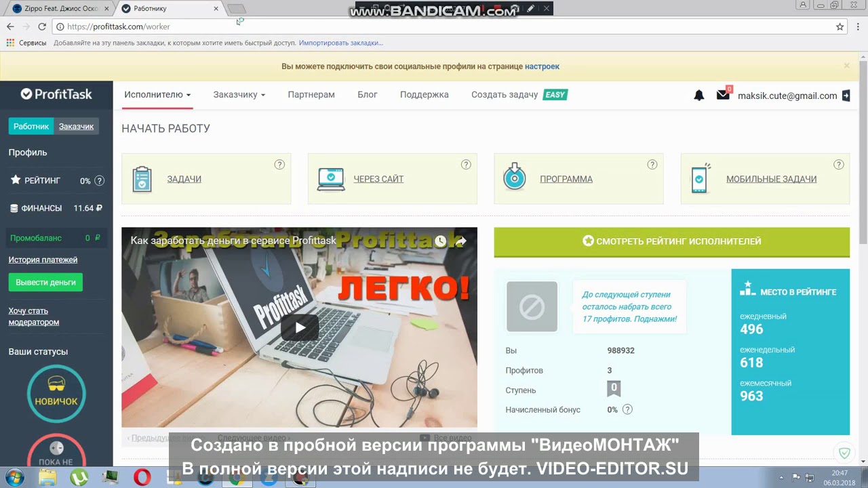
Task: Click the browser back arrow
Action: (x=10, y=26)
